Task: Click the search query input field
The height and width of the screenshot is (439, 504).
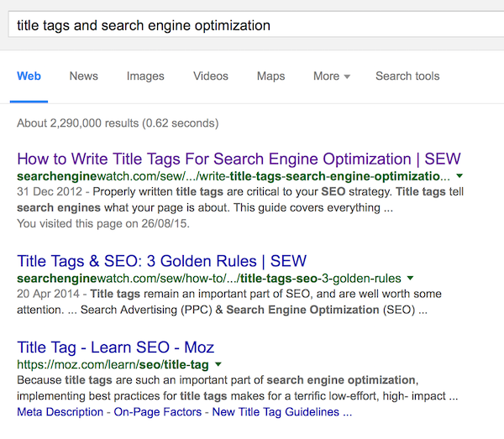Action: [252, 25]
